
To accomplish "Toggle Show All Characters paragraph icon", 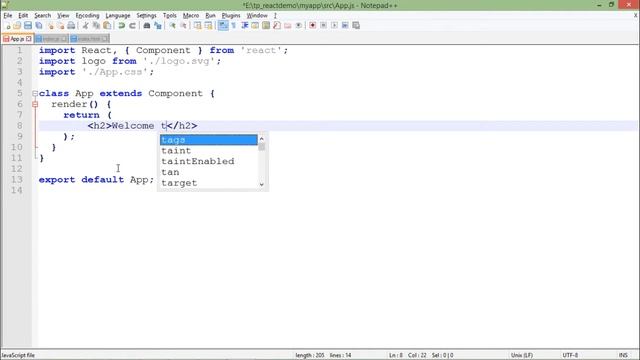I will coord(233,25).
